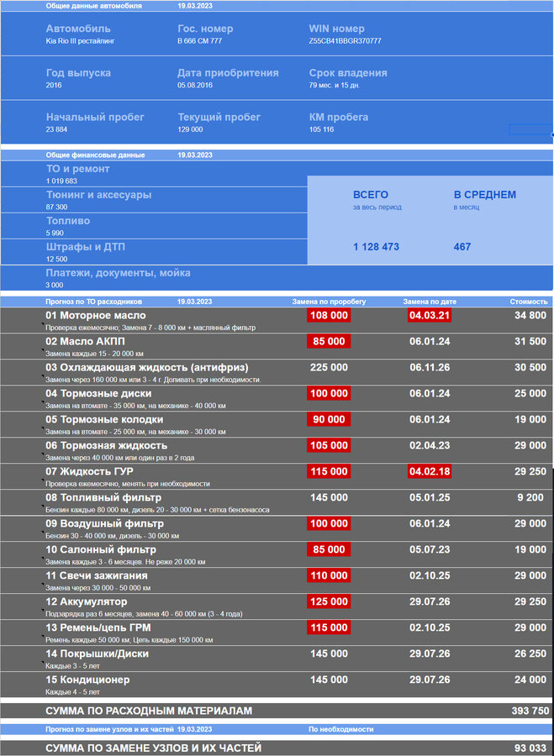Image resolution: width=554 pixels, height=756 pixels.
Task: Select the 'Стоимость' column header
Action: coord(529,302)
